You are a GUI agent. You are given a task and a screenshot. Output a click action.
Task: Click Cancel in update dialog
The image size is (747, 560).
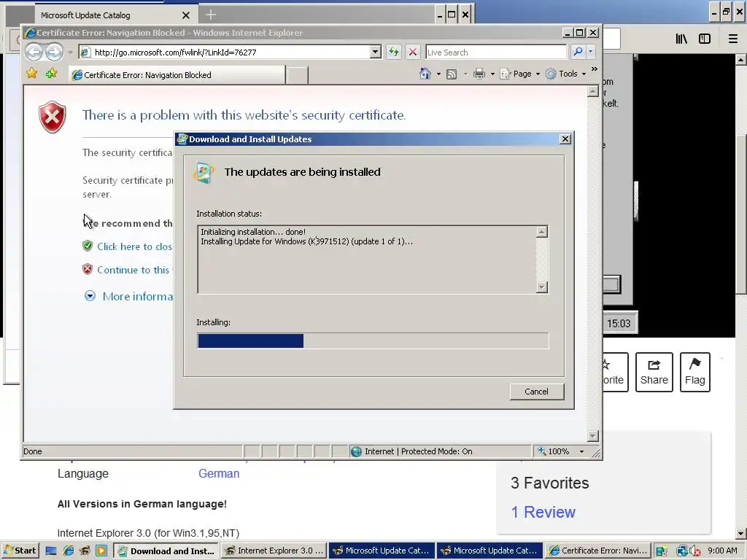[536, 392]
